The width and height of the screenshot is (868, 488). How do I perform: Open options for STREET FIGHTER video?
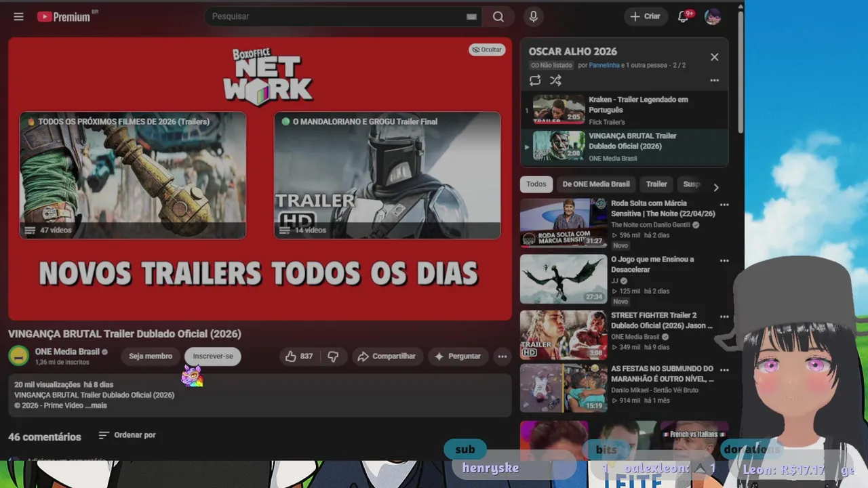point(724,317)
